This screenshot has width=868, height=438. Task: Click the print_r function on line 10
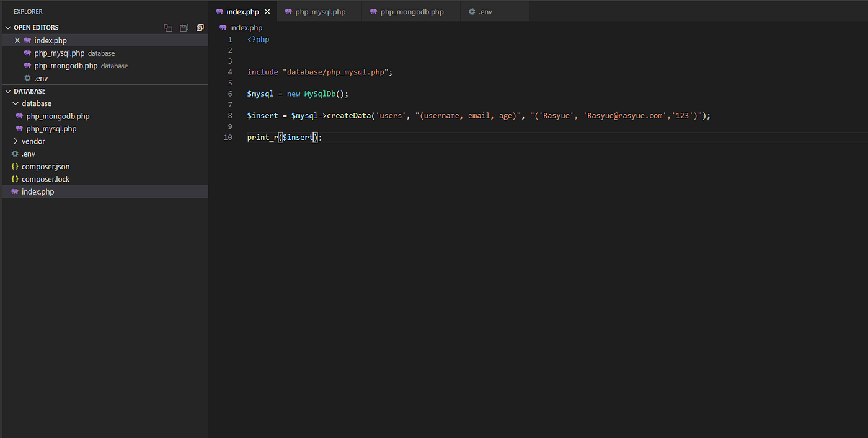pos(262,138)
